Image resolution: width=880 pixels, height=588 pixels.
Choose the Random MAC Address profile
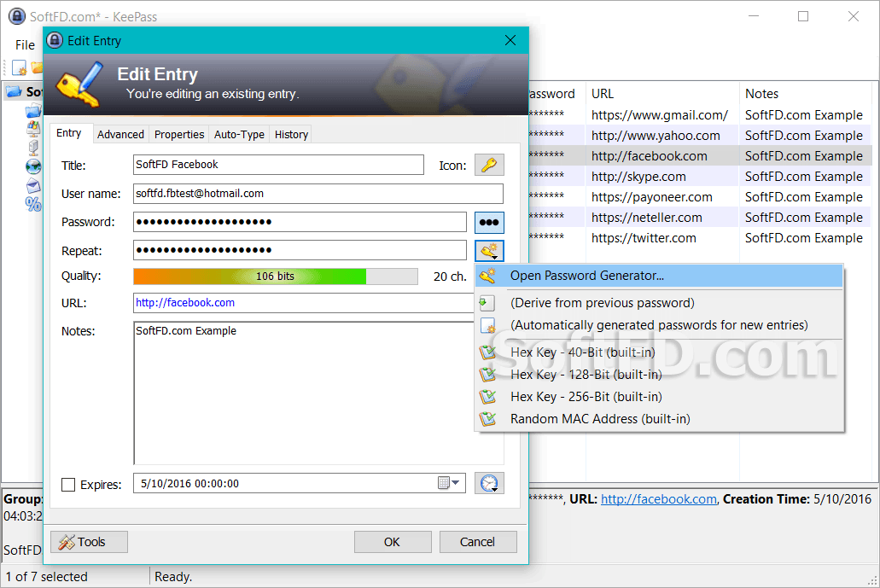(659, 418)
